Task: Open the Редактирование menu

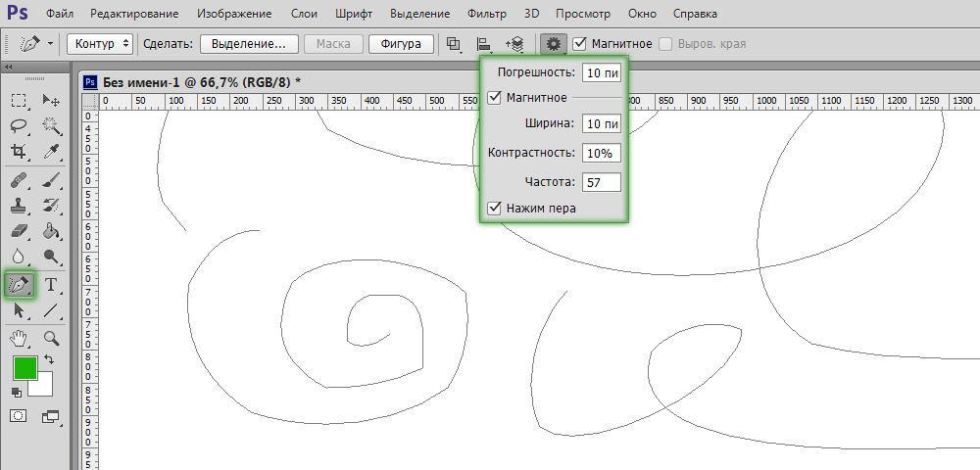Action: coord(133,13)
